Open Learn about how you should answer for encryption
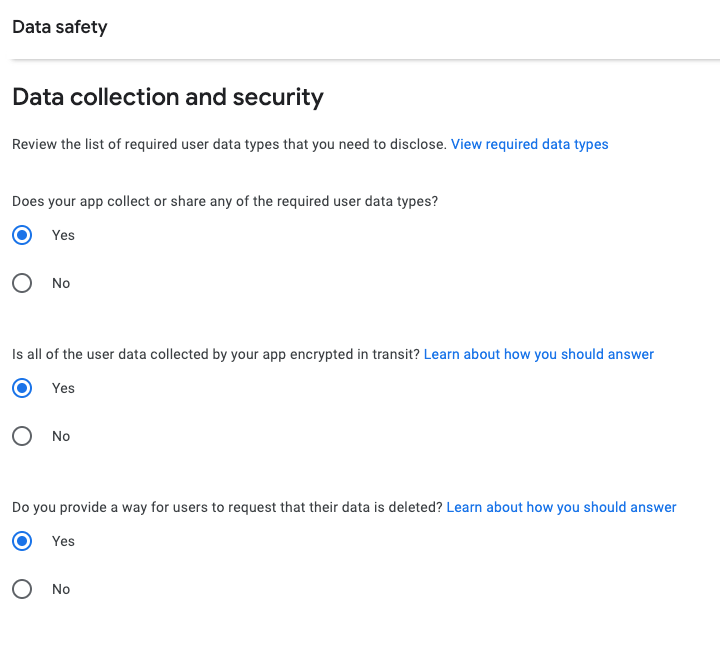 539,354
